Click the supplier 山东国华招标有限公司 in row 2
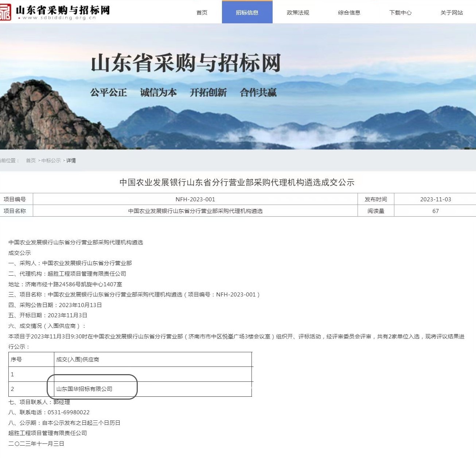The height and width of the screenshot is (458, 476). pyautogui.click(x=84, y=389)
